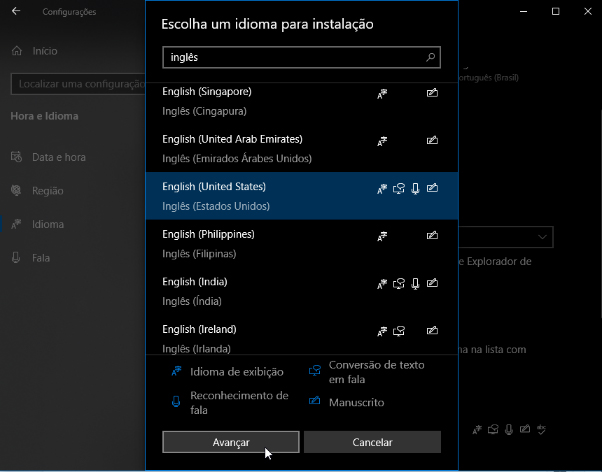The image size is (602, 472).
Task: Click microphone icon for English (India)
Action: click(415, 284)
